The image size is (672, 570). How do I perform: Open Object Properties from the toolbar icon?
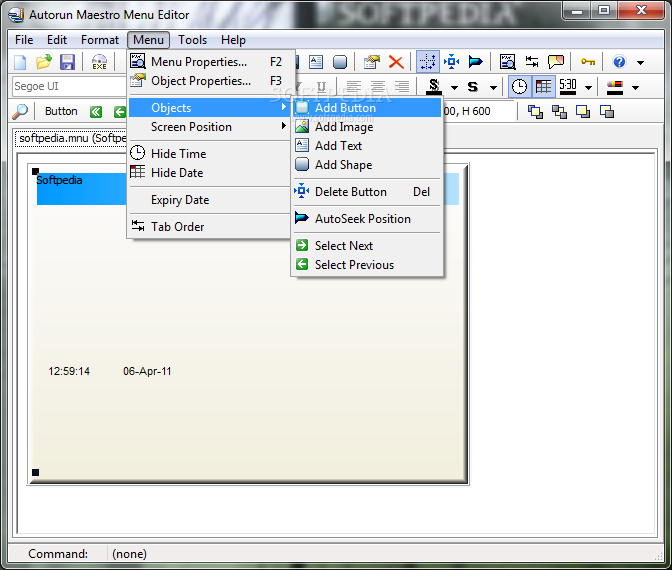click(x=372, y=62)
